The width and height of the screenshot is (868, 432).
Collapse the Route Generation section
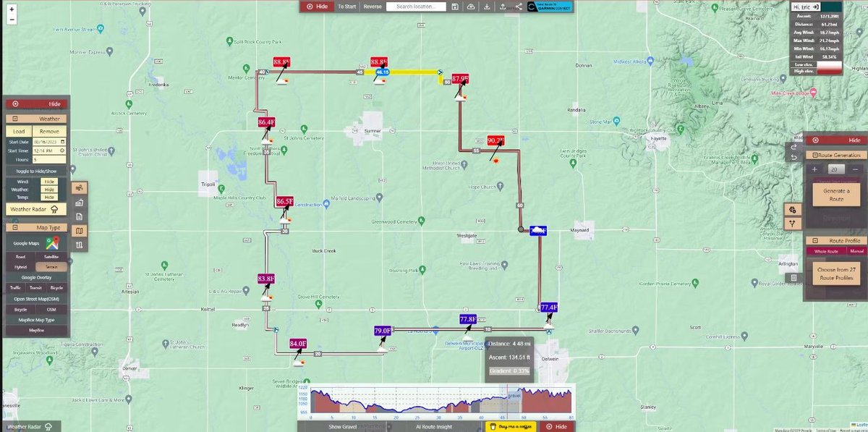pos(815,155)
